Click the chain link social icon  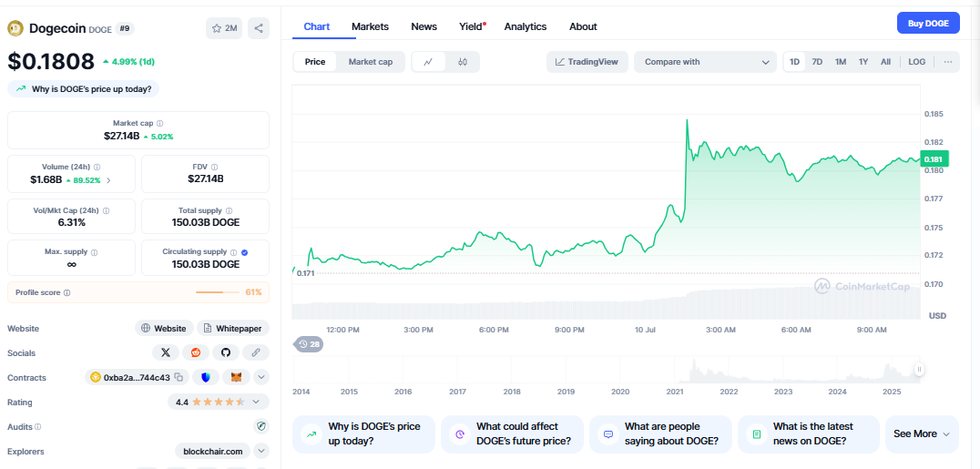tap(256, 352)
